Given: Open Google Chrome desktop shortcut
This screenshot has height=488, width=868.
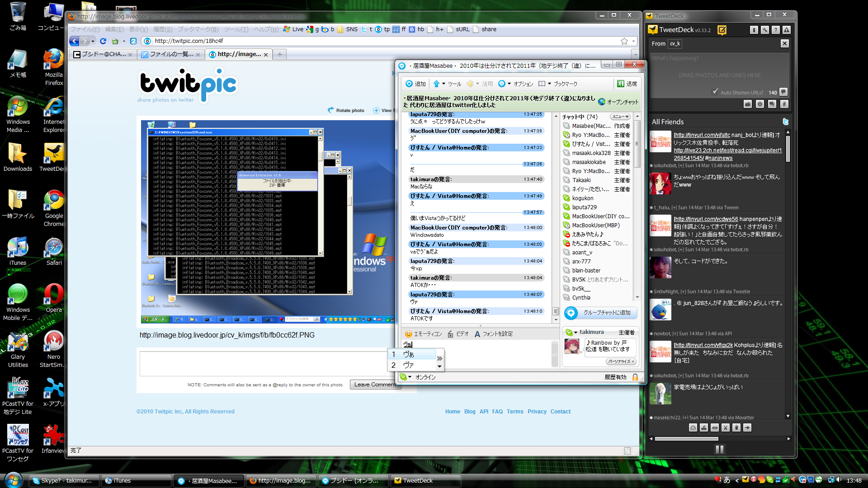Looking at the screenshot, I should 54,208.
